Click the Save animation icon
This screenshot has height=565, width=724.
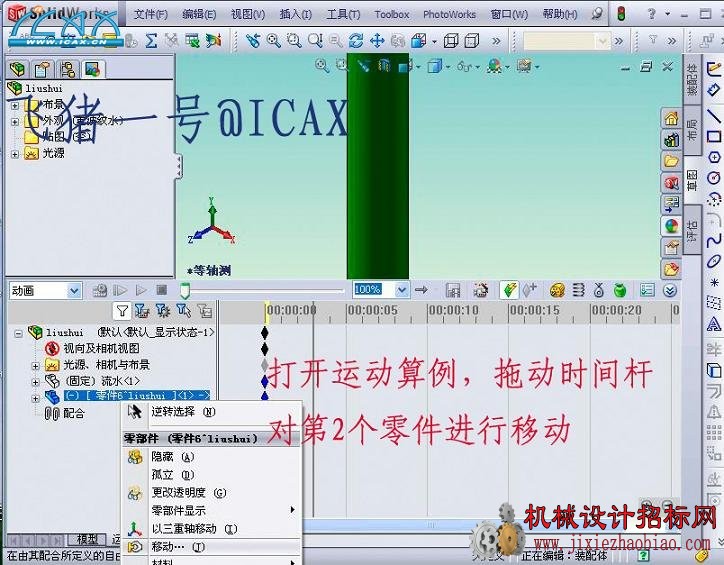(453, 290)
